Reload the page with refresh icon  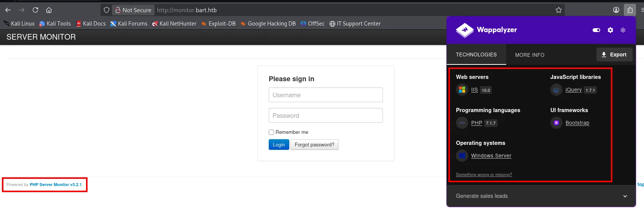coord(35,10)
